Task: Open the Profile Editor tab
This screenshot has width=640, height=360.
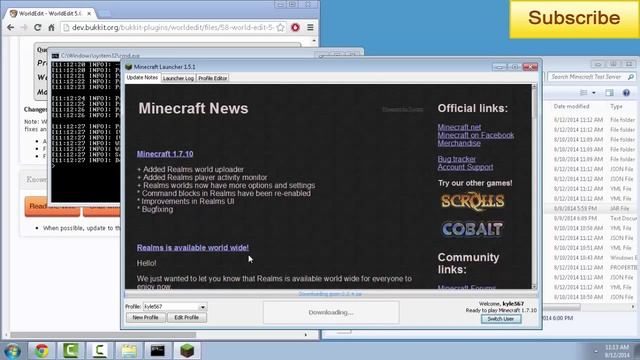Action: pyautogui.click(x=212, y=78)
